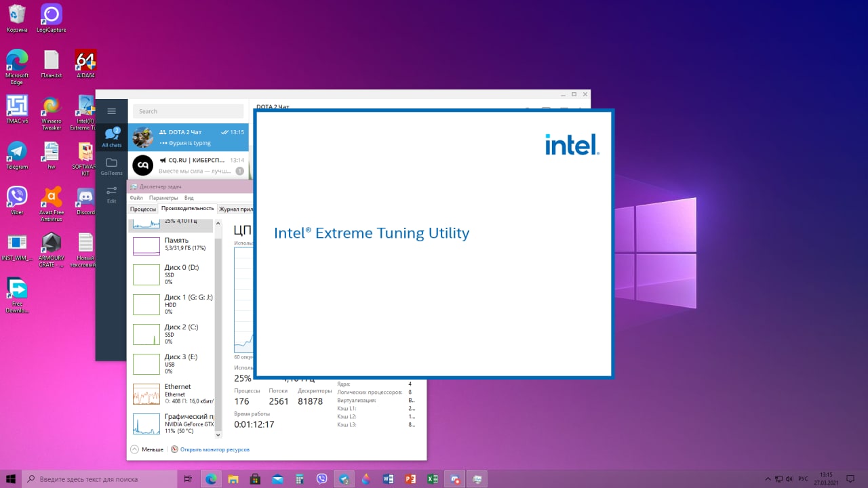Select the План.txt file on desktop
Image resolution: width=868 pixels, height=488 pixels.
click(52, 64)
